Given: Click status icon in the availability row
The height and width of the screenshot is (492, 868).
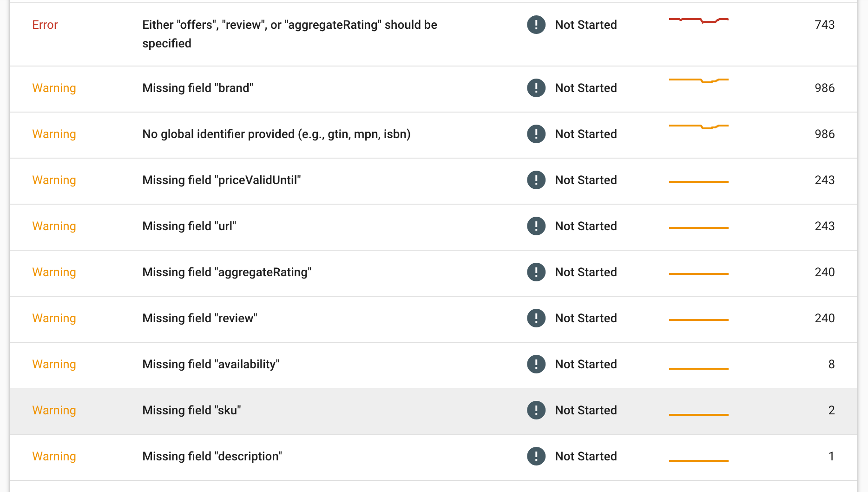Looking at the screenshot, I should coord(536,364).
